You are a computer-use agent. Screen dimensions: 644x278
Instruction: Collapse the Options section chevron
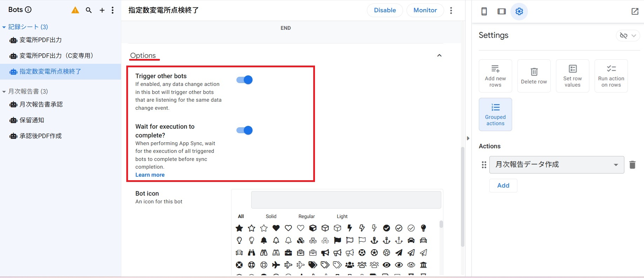(439, 55)
